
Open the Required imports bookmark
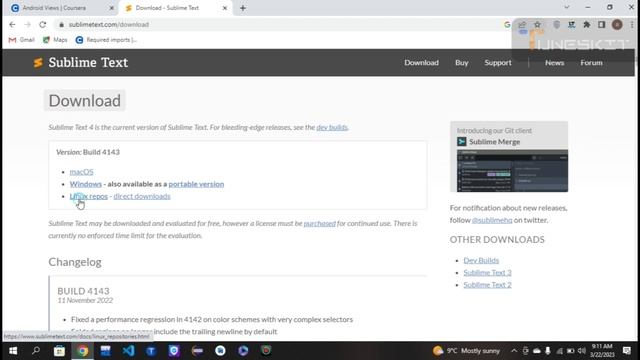coord(106,40)
